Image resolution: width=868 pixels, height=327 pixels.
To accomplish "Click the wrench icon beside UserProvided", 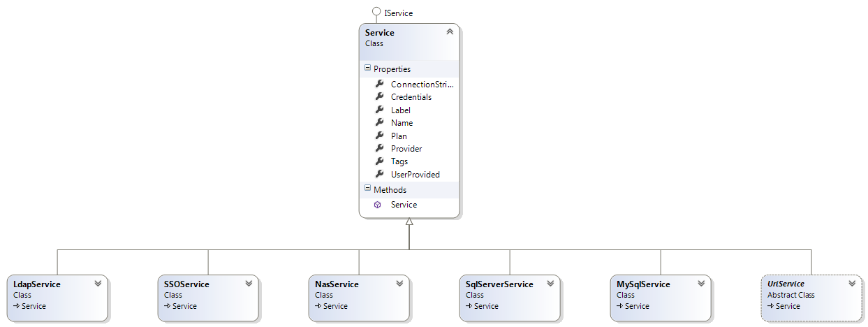I will pyautogui.click(x=379, y=174).
